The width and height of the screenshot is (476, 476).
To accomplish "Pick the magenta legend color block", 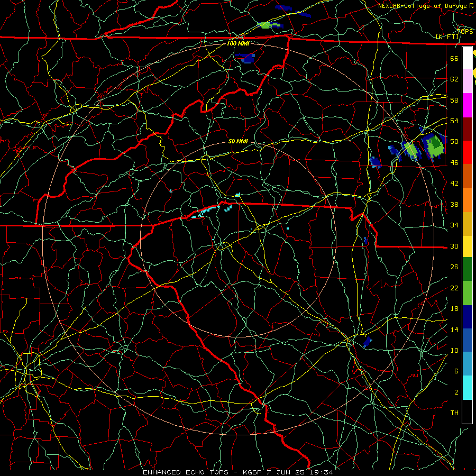I will [467, 105].
